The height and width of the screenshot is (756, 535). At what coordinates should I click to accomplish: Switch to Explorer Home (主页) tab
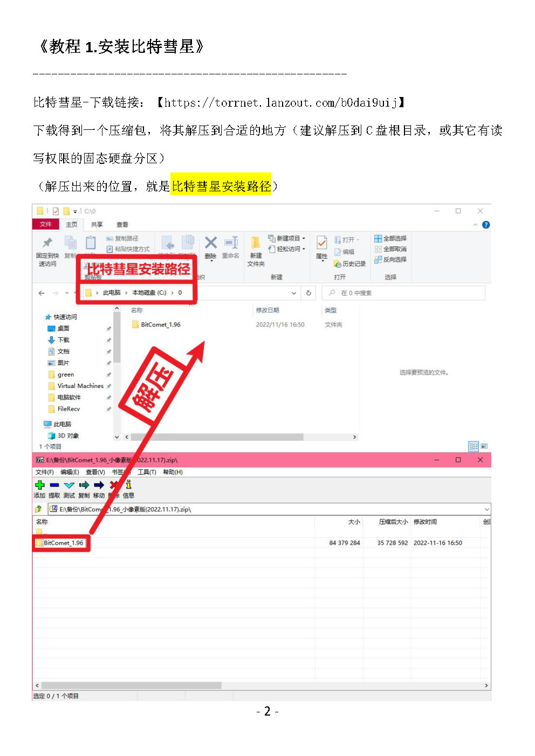point(72,225)
